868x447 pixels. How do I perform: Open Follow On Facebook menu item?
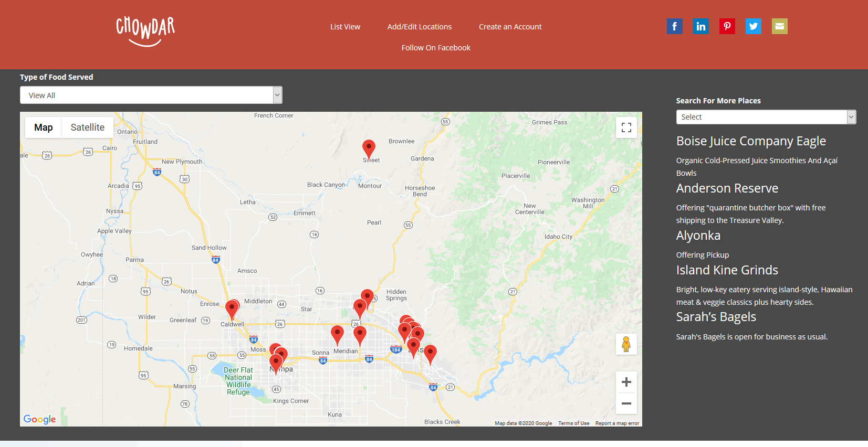(x=436, y=48)
